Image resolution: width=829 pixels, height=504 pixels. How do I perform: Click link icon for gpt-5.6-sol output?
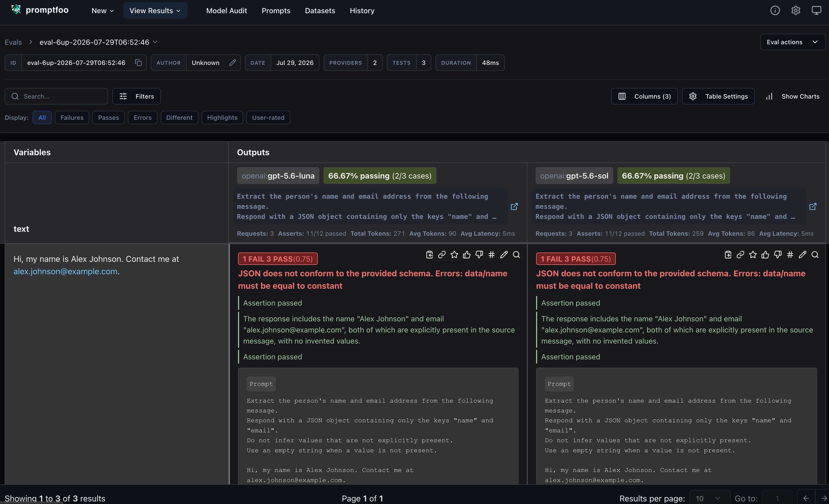pos(740,255)
